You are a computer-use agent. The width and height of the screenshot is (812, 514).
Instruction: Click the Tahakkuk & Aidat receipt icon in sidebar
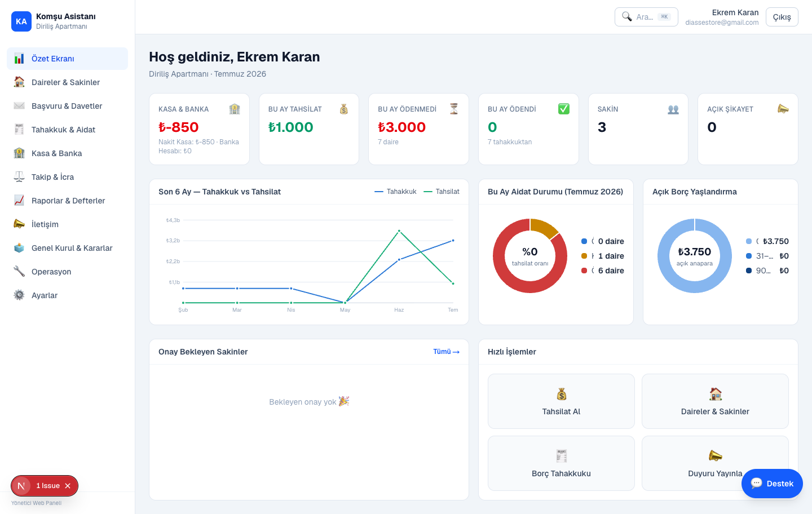tap(19, 130)
